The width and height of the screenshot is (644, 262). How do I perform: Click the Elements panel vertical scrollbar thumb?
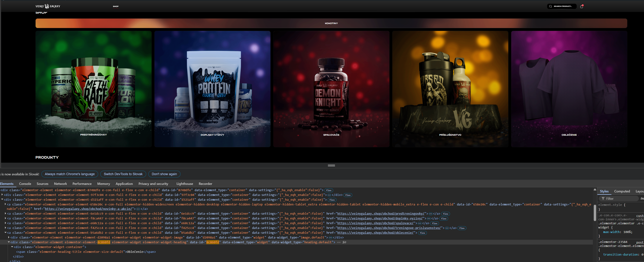[x=595, y=213]
